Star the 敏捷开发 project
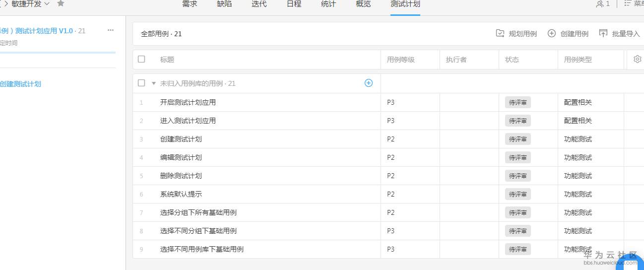 61,3
